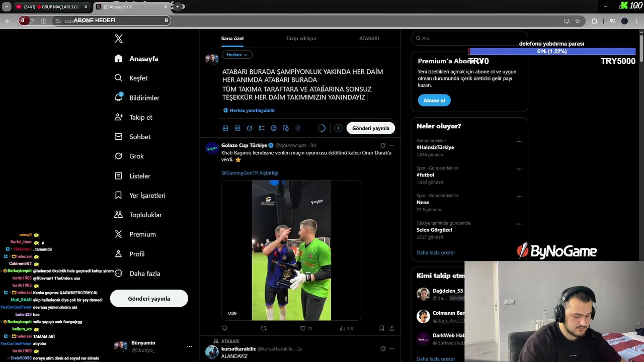Click into the post composer text
The height and width of the screenshot is (362, 644).
tap(303, 84)
